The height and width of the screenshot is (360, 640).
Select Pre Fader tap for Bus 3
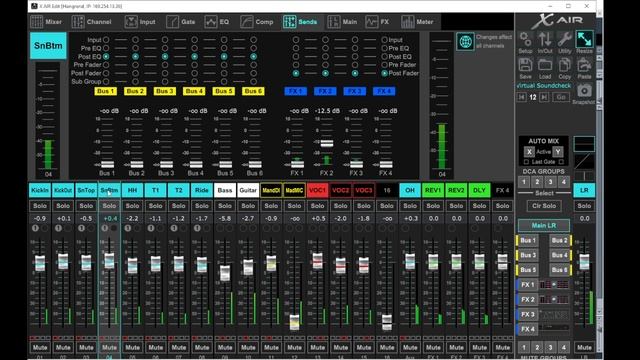[x=165, y=65]
